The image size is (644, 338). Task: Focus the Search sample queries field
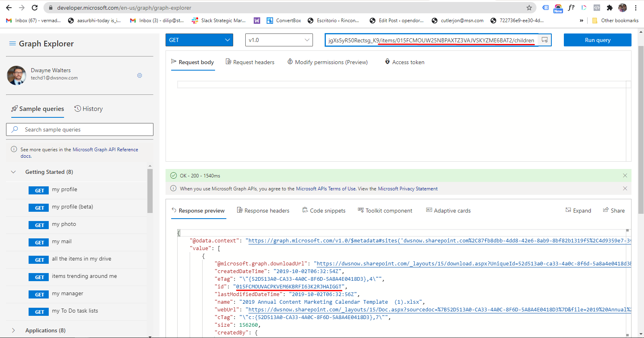[x=80, y=129]
